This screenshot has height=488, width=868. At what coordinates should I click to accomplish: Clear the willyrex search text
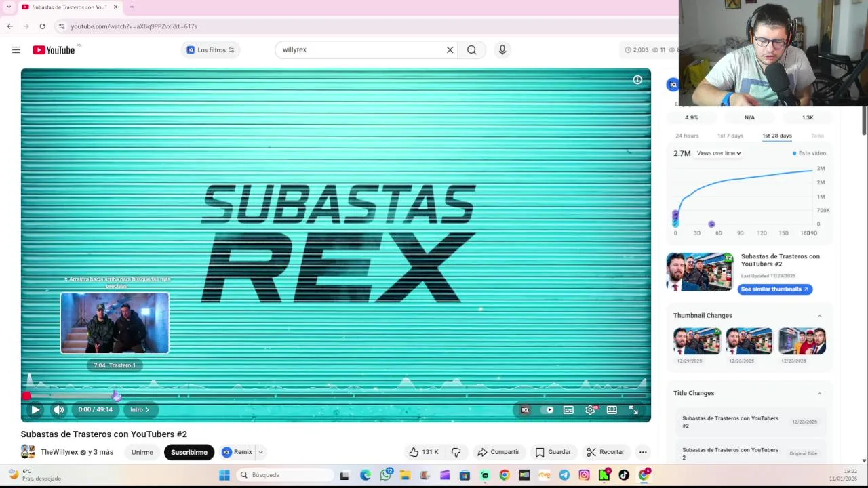coord(450,49)
